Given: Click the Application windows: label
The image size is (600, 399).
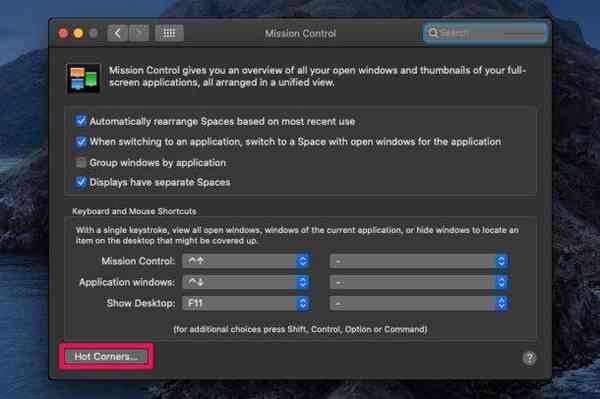Looking at the screenshot, I should click(127, 282).
